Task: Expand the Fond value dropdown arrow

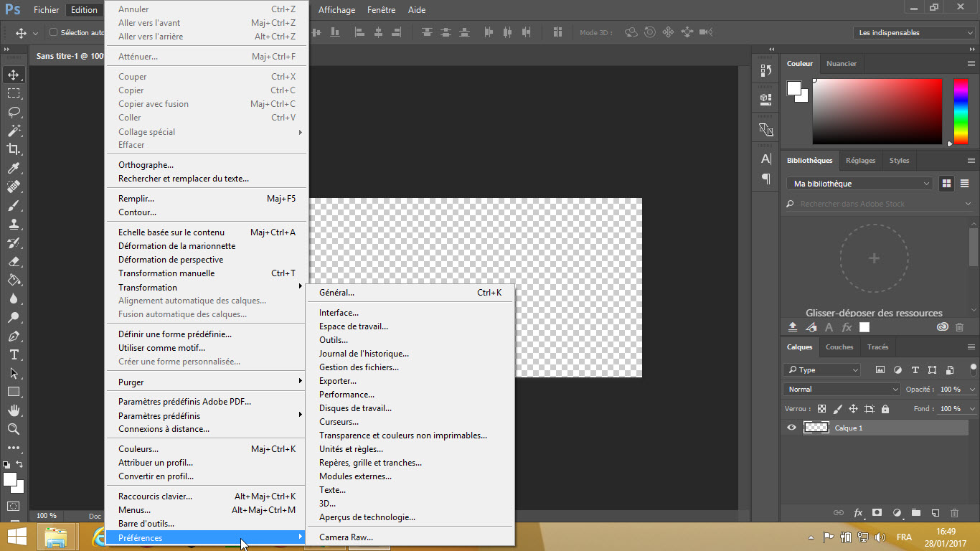Action: pyautogui.click(x=972, y=409)
